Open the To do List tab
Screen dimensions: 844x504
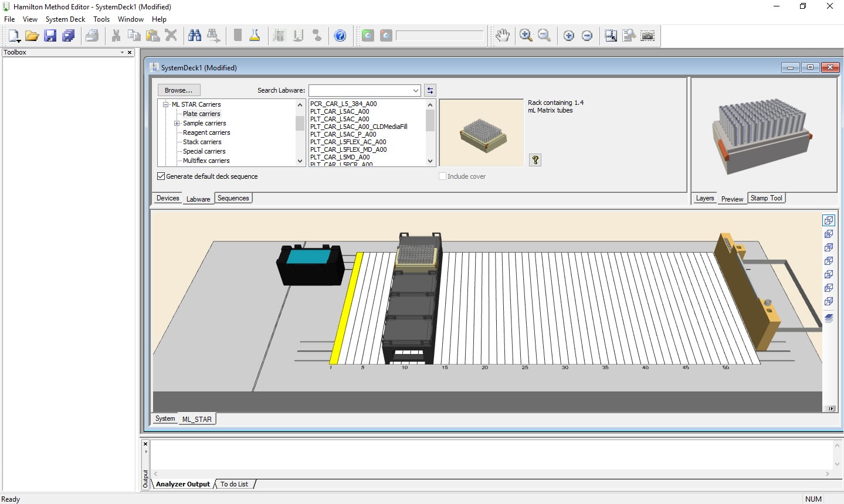[235, 484]
